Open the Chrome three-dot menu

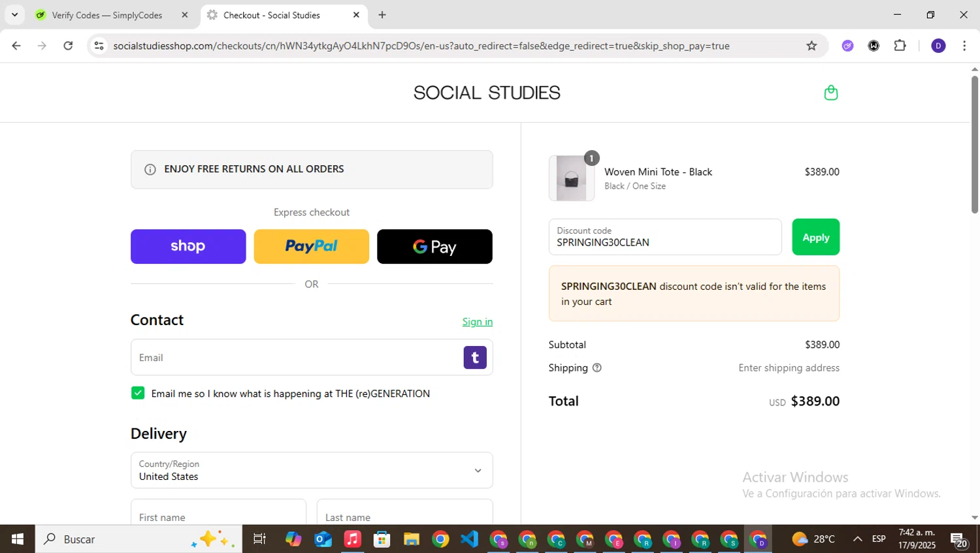(x=964, y=46)
